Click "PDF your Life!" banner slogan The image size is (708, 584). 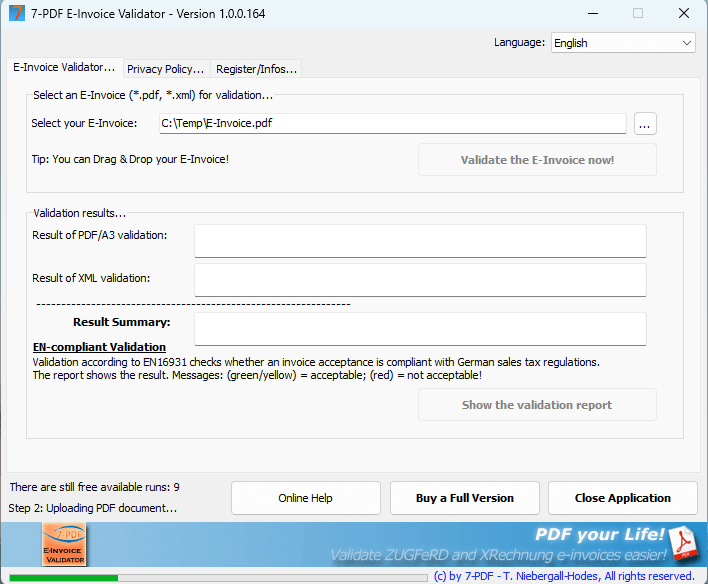600,534
